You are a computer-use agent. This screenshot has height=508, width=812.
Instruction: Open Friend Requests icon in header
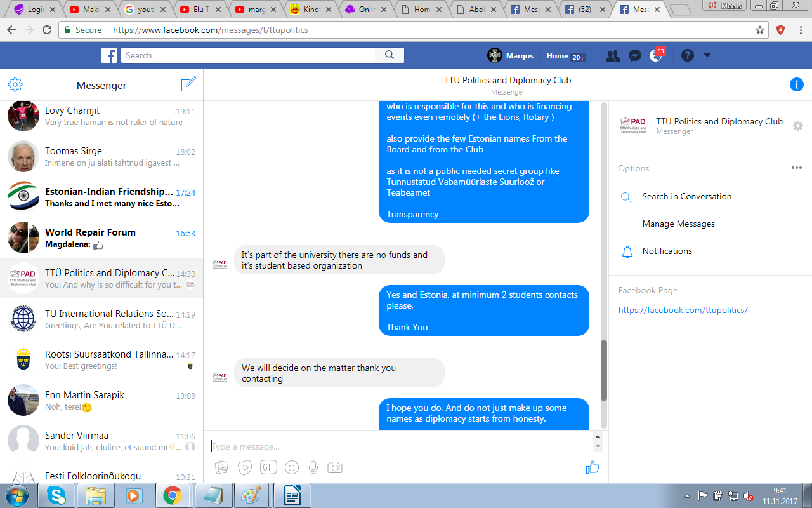(x=613, y=56)
